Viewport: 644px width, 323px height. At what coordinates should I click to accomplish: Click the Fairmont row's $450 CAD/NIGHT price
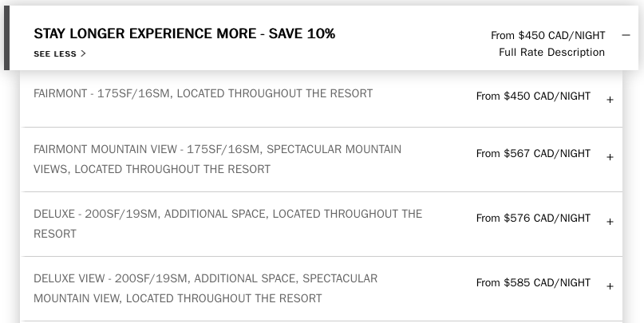tap(533, 97)
